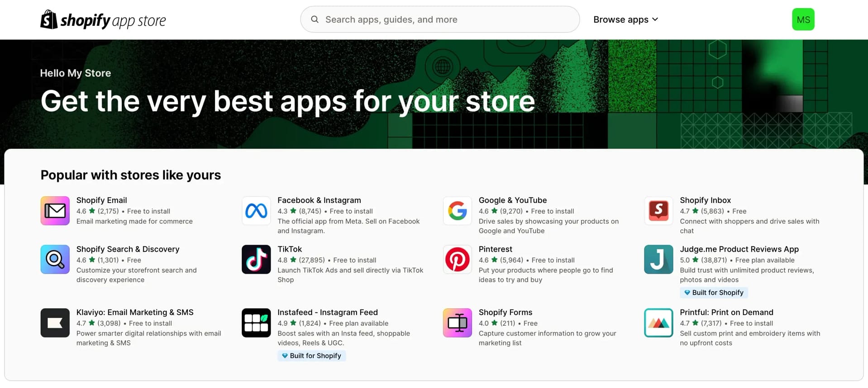The width and height of the screenshot is (868, 388).
Task: Open Shopify Search & Discovery title link
Action: click(128, 249)
